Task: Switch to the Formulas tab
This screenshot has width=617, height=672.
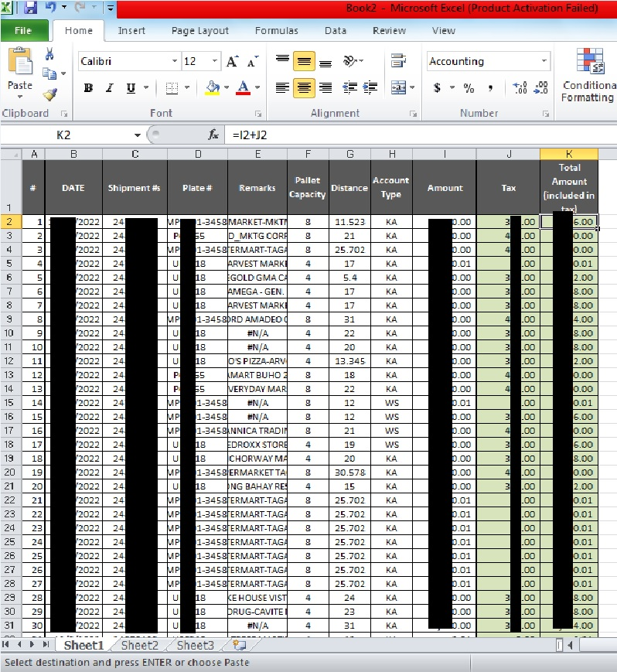Action: click(x=276, y=30)
